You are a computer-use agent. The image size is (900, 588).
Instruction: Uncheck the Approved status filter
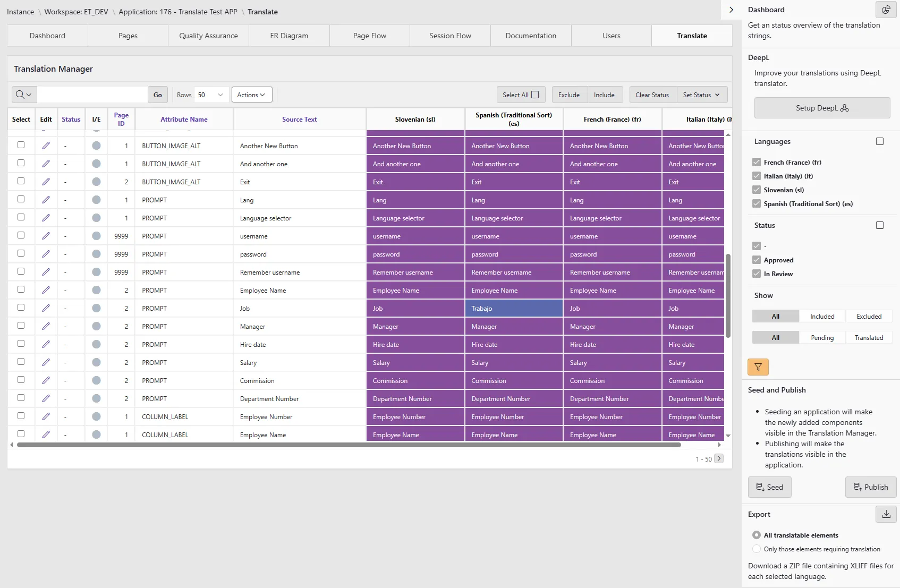(757, 260)
